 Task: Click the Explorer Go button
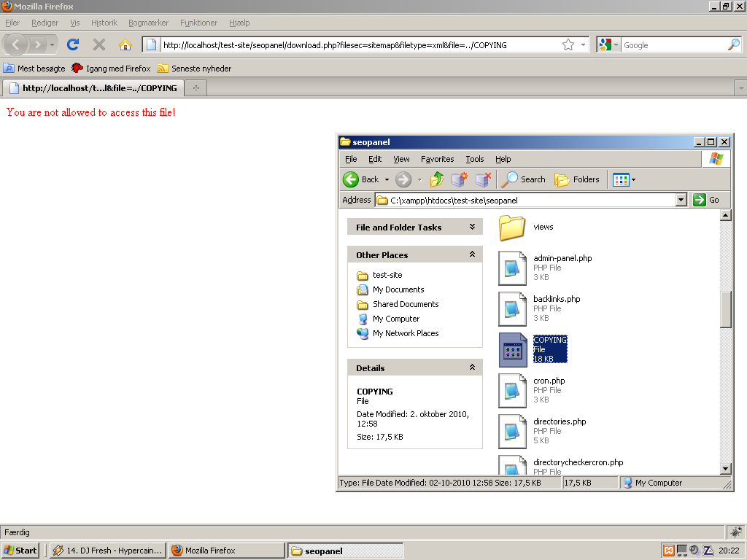click(706, 200)
